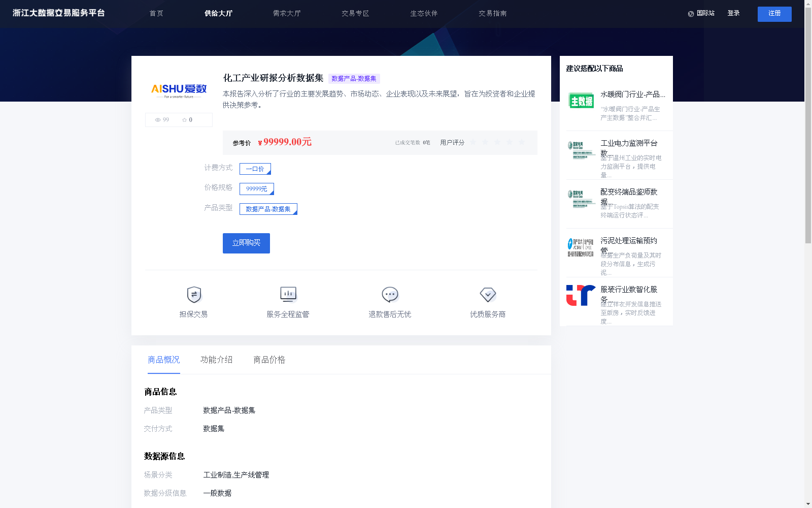This screenshot has width=812, height=508.
Task: Open 水暖阀门行业-产品... title link
Action: click(633, 94)
